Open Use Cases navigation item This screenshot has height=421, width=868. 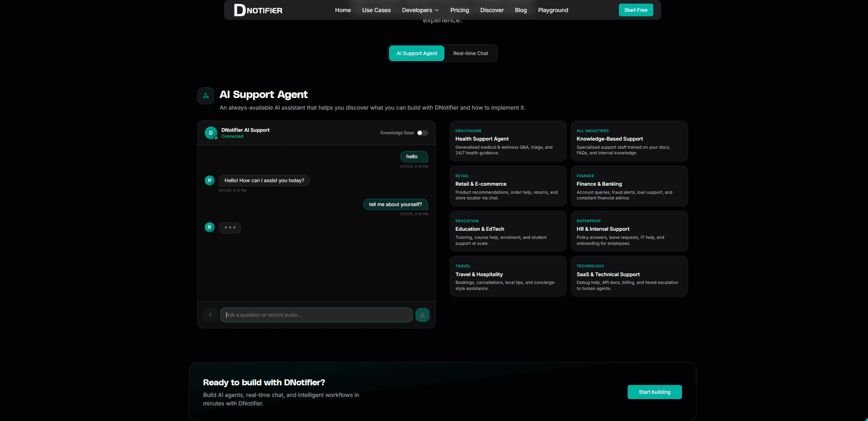pyautogui.click(x=376, y=10)
